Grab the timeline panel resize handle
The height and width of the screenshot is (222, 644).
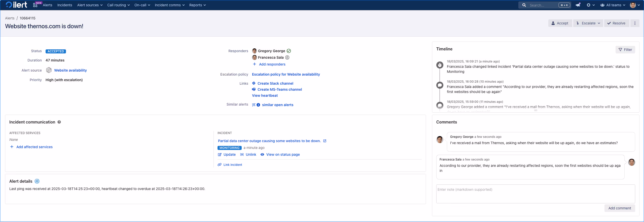coord(535,110)
